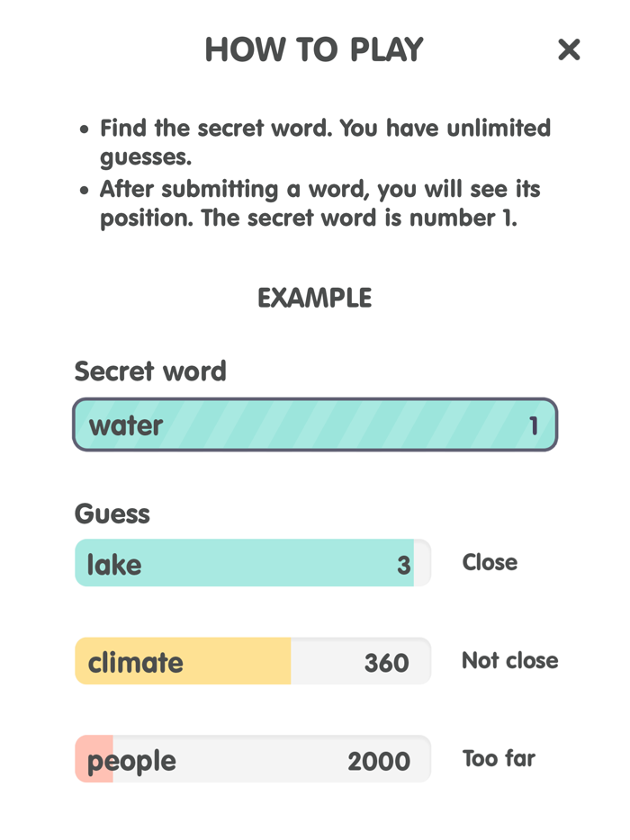Image resolution: width=630 pixels, height=840 pixels.
Task: Click the teal striped progress fill of water
Action: (315, 424)
